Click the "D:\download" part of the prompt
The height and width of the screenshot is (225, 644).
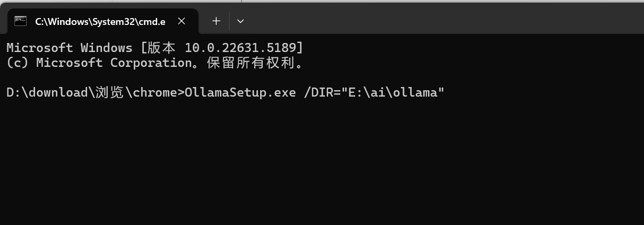tap(47, 92)
